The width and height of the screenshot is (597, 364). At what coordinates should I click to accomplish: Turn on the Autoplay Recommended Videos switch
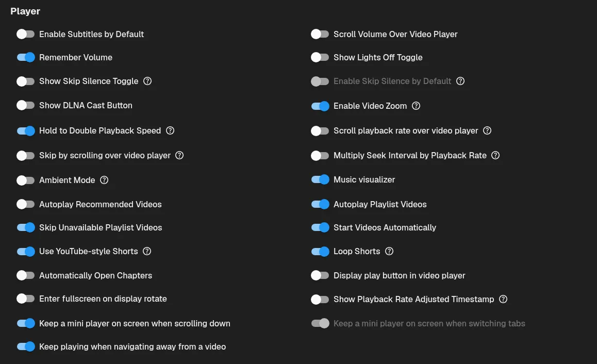pyautogui.click(x=25, y=205)
